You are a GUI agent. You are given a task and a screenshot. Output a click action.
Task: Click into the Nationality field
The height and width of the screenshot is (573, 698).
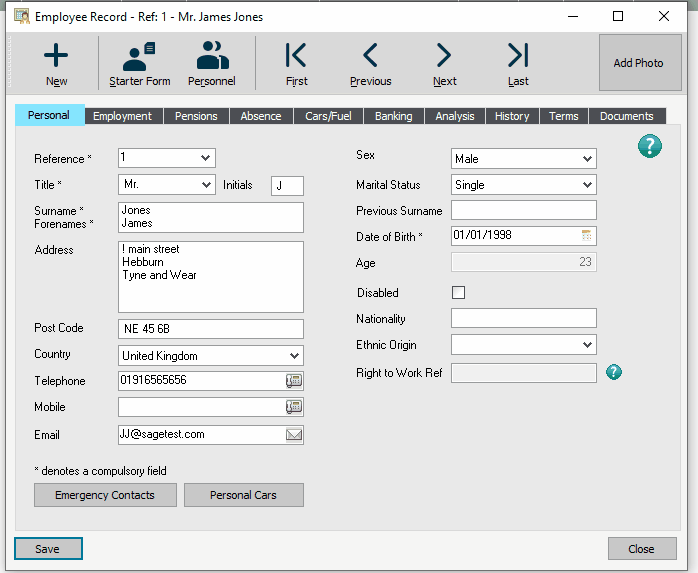(523, 319)
